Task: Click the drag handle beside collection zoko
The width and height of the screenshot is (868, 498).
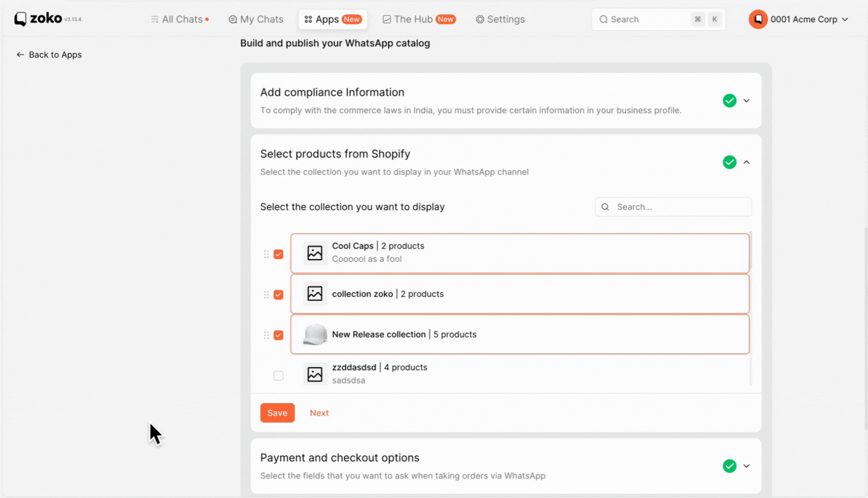Action: pos(266,294)
